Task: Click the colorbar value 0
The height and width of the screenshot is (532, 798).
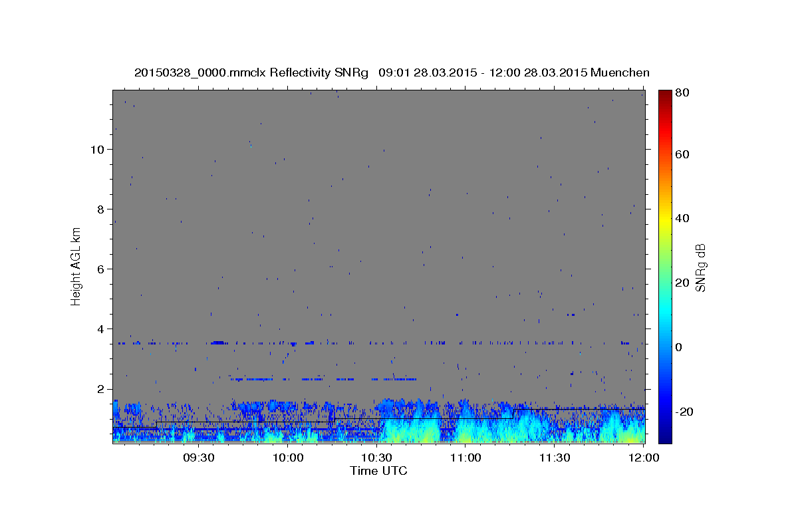Action: (x=680, y=347)
